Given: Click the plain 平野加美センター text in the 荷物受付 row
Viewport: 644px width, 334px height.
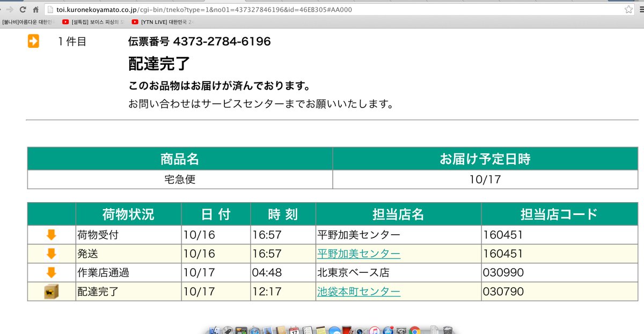Looking at the screenshot, I should 358,235.
